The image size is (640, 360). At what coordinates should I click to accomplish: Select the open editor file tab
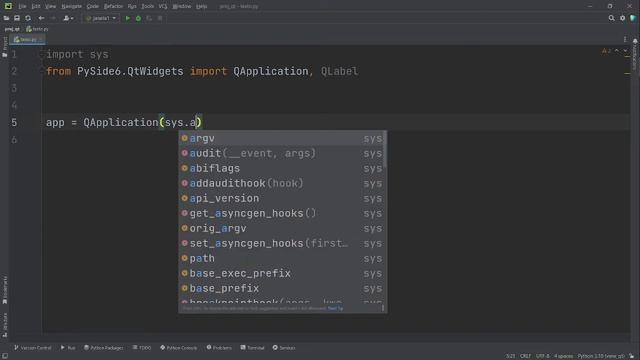pos(27,40)
